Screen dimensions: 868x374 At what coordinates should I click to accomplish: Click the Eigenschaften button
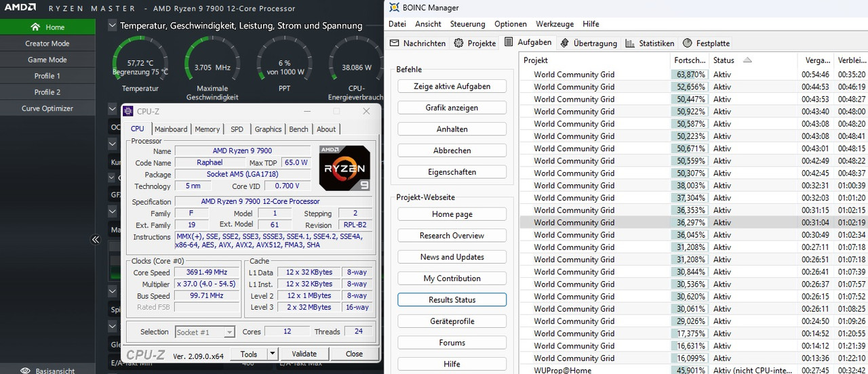(452, 172)
